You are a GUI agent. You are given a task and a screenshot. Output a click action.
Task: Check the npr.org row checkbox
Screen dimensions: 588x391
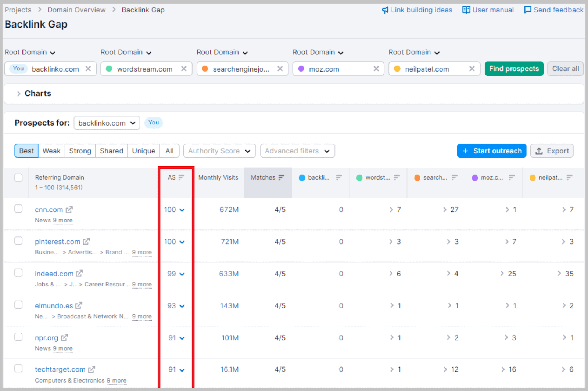pos(18,337)
